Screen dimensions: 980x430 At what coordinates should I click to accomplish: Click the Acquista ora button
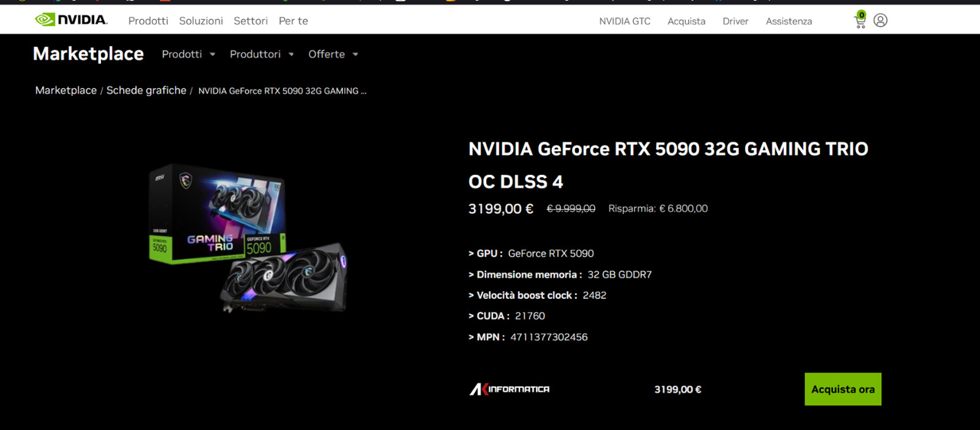click(843, 389)
